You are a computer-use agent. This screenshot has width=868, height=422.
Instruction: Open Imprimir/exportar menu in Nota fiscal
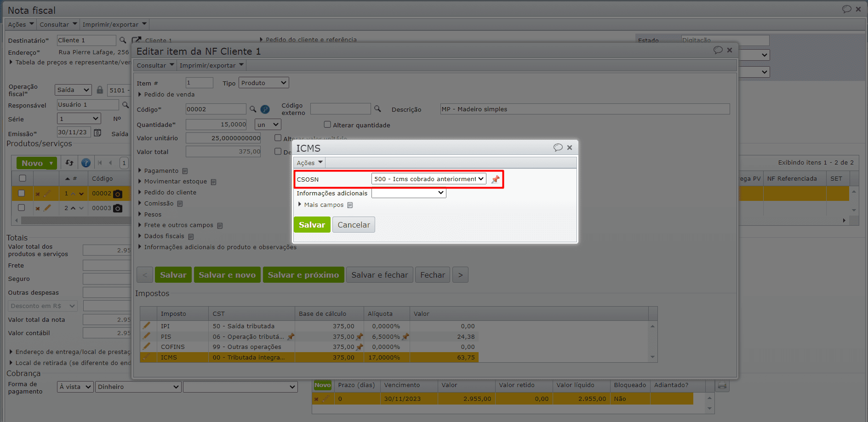[114, 24]
